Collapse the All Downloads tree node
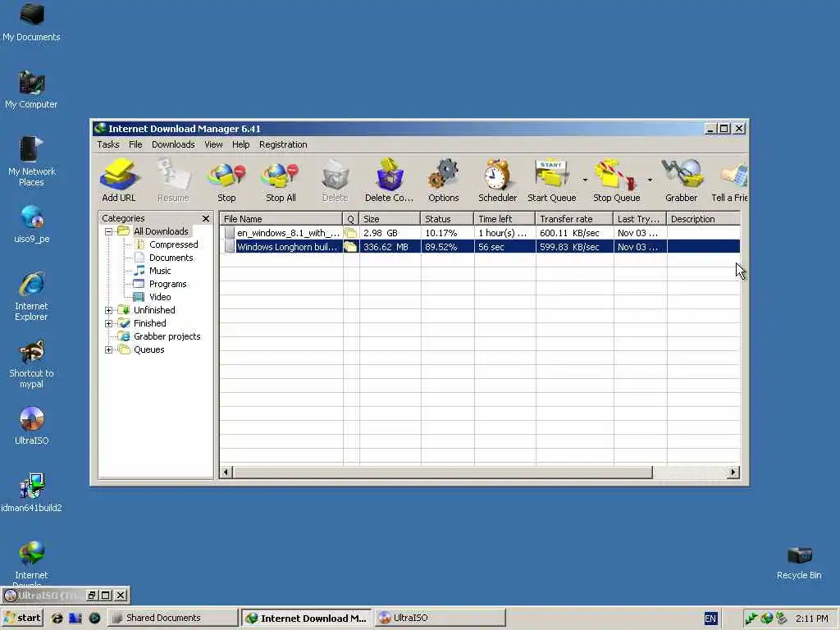The height and width of the screenshot is (630, 840). click(108, 231)
